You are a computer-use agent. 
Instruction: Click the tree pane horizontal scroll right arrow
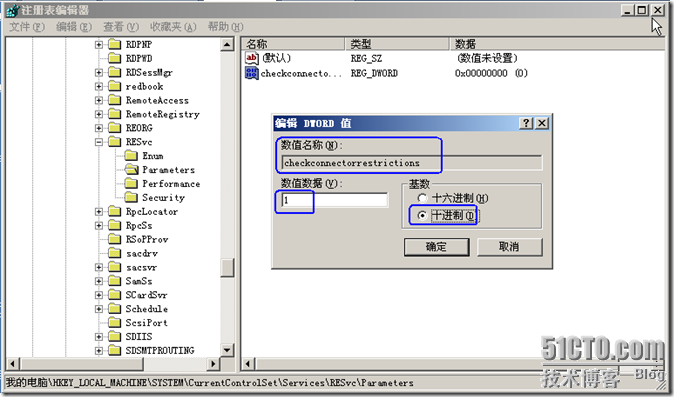pos(213,364)
